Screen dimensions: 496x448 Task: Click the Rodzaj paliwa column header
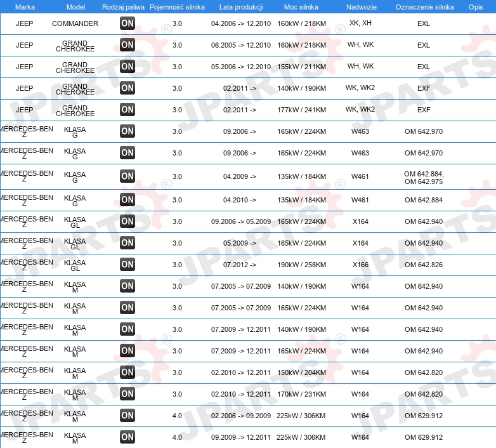pos(123,7)
